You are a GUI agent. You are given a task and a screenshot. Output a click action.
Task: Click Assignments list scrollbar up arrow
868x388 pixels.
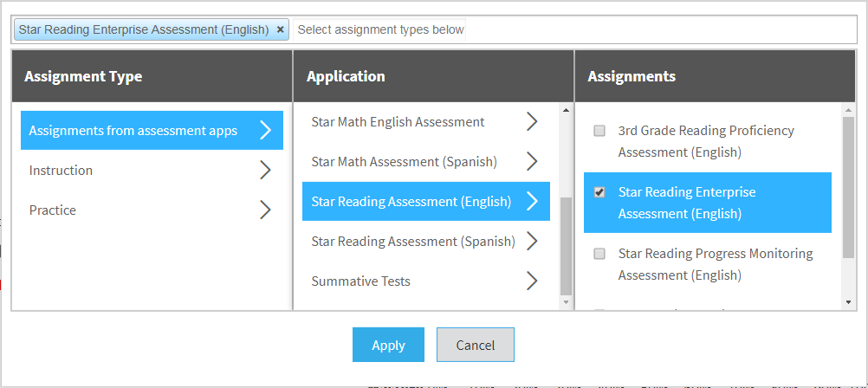coord(848,110)
